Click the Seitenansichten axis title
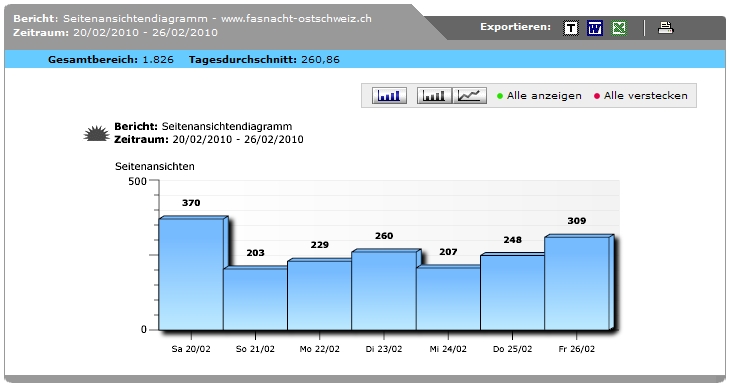The width and height of the screenshot is (730, 387). click(155, 166)
